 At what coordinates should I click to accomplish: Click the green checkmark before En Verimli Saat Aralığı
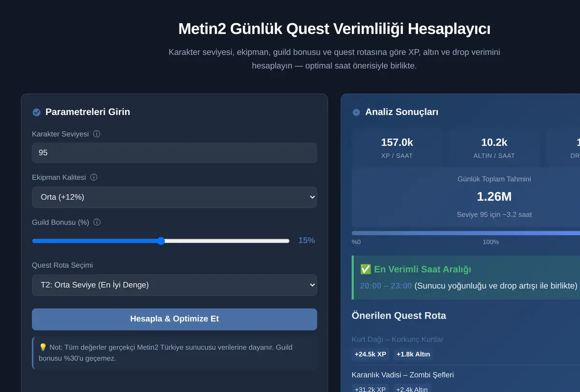click(x=365, y=270)
